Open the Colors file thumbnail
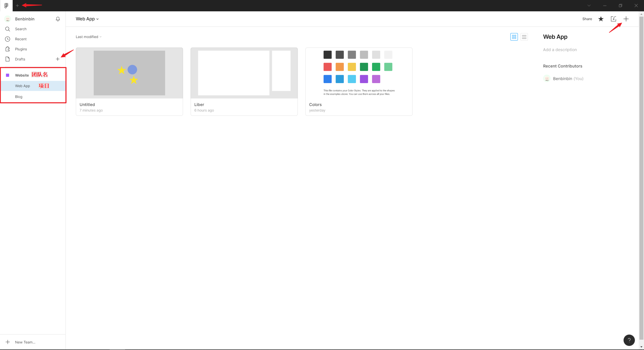Viewport: 644px width, 350px height. (359, 73)
